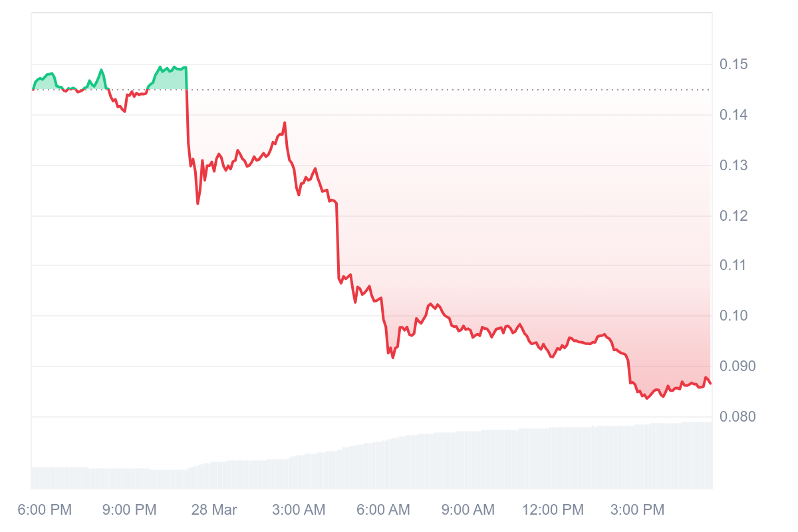Select the 9:00 AM time axis label
The height and width of the screenshot is (532, 798).
coord(468,510)
